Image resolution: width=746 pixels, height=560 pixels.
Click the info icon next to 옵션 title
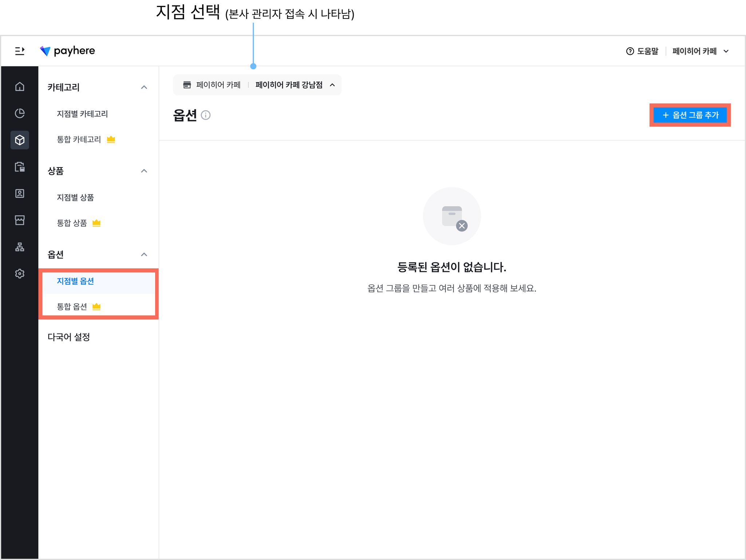click(x=206, y=115)
